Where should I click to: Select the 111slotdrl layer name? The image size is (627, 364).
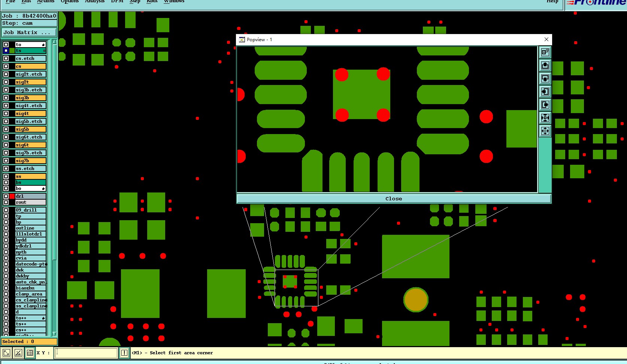pos(30,234)
